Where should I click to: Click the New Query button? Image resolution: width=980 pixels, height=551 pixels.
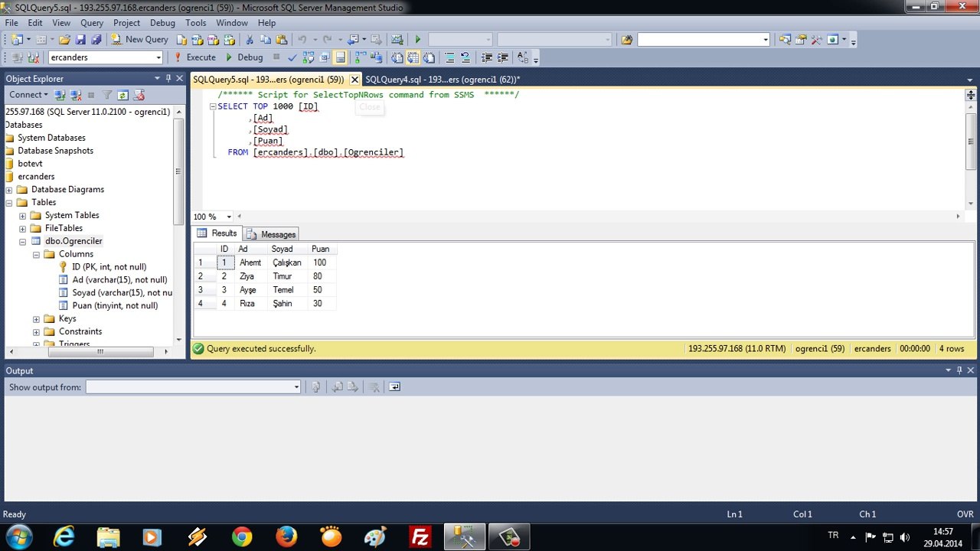click(139, 39)
